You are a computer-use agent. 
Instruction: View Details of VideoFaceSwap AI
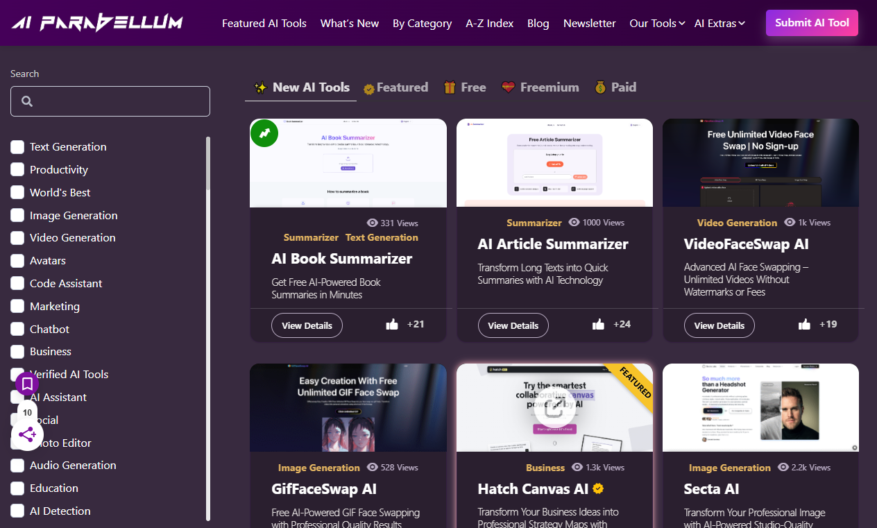(719, 326)
